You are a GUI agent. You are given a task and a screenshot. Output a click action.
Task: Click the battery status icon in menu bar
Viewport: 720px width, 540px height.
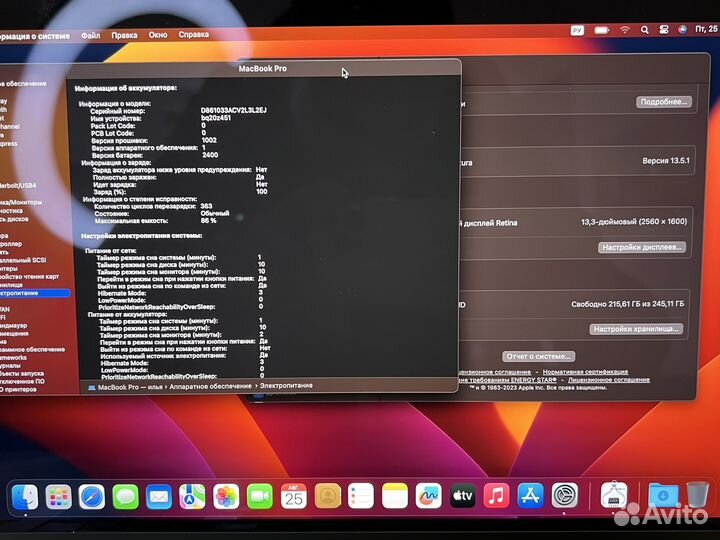(602, 30)
